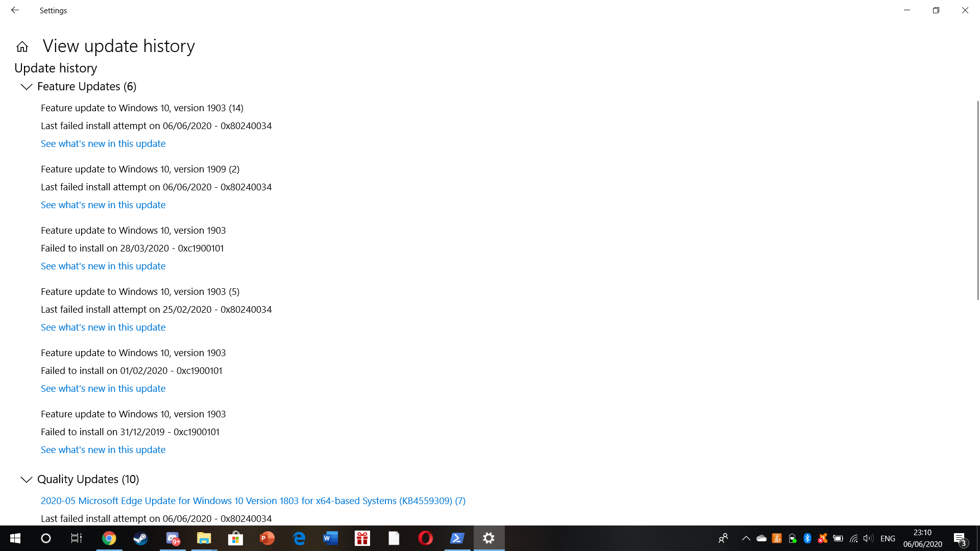Open the red gift box app on the taskbar
This screenshot has height=551, width=980.
coord(362,538)
